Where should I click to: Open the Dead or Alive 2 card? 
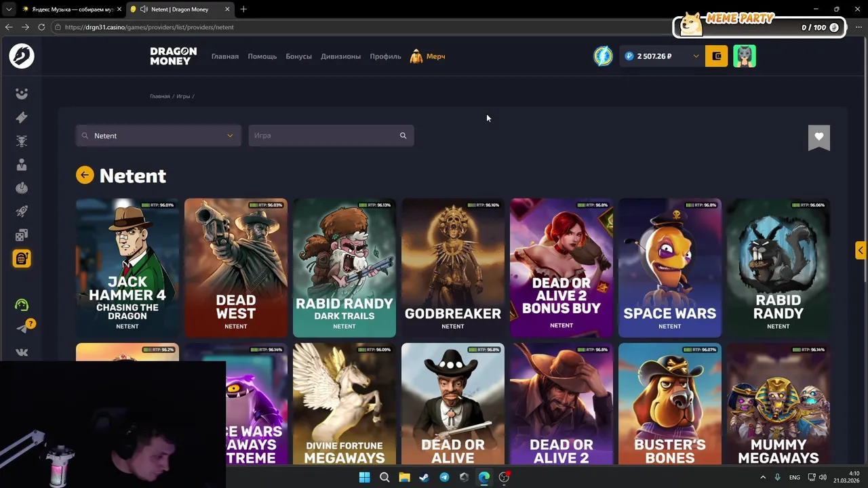click(x=561, y=404)
